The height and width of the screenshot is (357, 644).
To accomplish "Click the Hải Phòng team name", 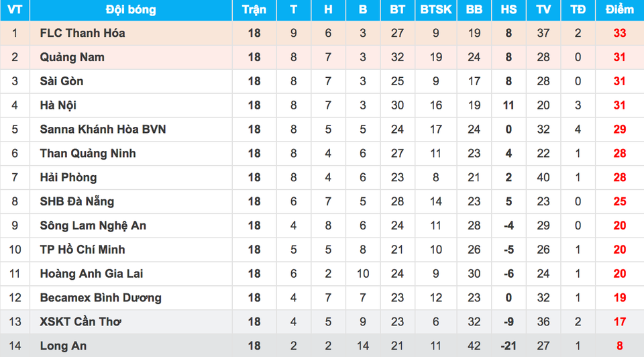I will coord(68,178).
